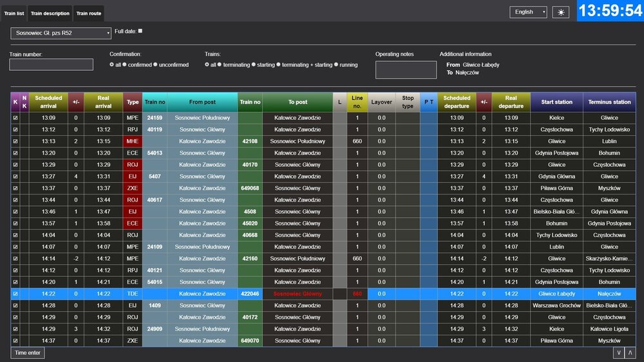
Task: Open the Sosnowiec Gł. pzs R52 dropdown
Action: [x=61, y=33]
